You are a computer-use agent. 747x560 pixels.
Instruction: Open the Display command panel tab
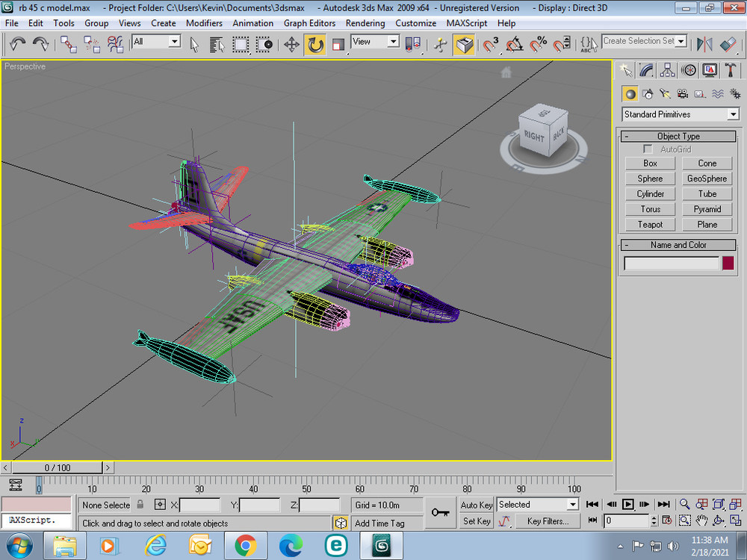(x=710, y=70)
